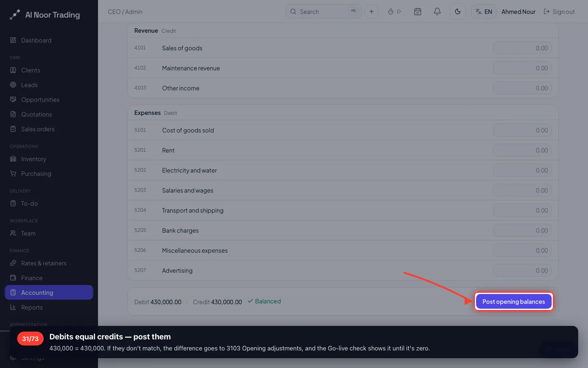Click the plus quick-add icon

coord(372,11)
